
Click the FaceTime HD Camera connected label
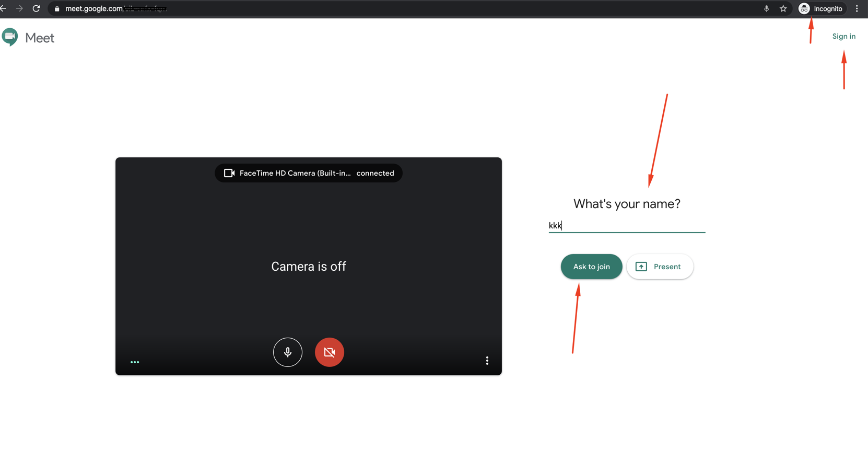[309, 173]
